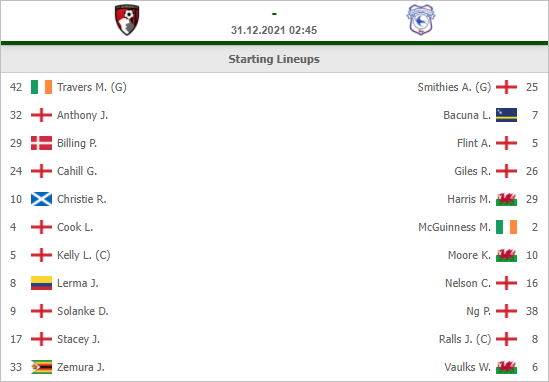This screenshot has width=549, height=382.
Task: Click the Curaçao flag beside Bacuna L.
Action: point(506,115)
